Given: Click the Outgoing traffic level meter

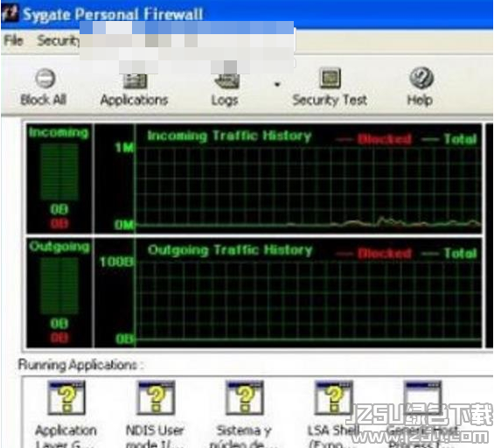Looking at the screenshot, I should coord(59,286).
